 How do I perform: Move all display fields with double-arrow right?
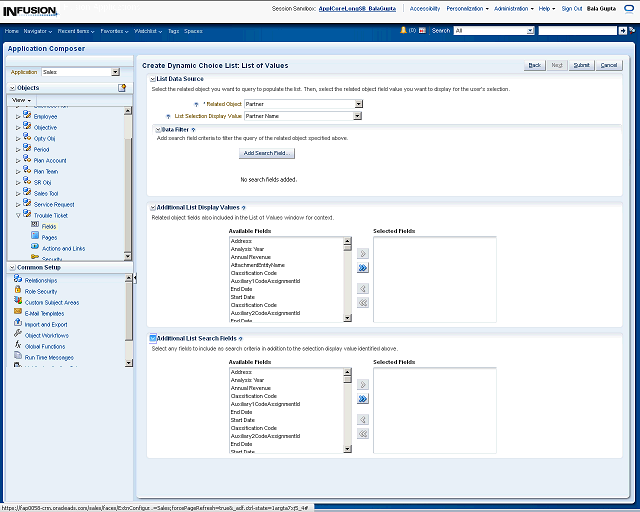click(363, 268)
